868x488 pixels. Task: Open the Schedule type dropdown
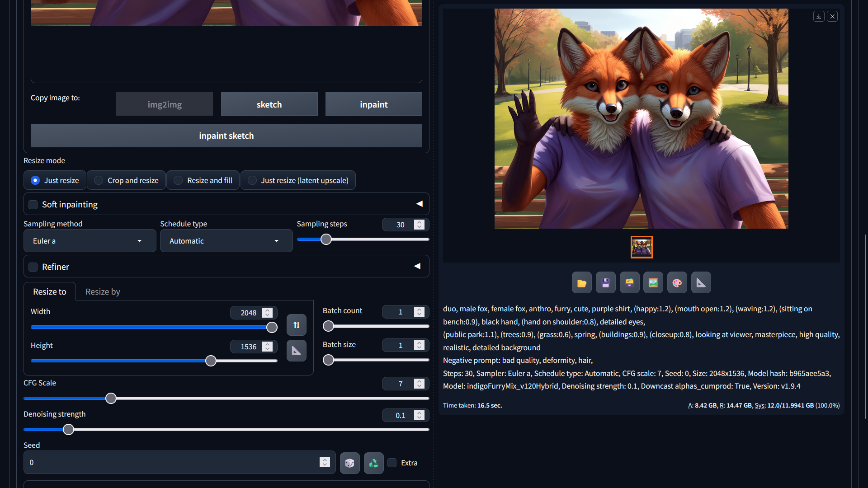click(x=226, y=241)
